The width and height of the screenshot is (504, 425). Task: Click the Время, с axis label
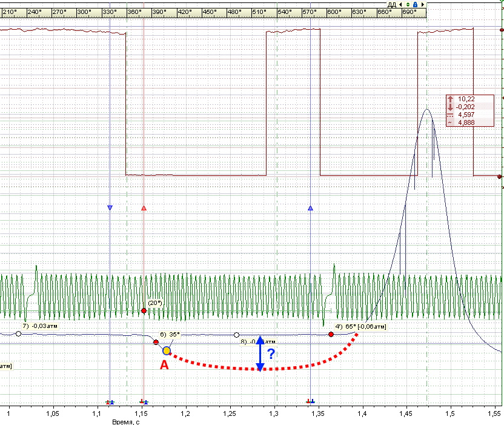click(125, 422)
